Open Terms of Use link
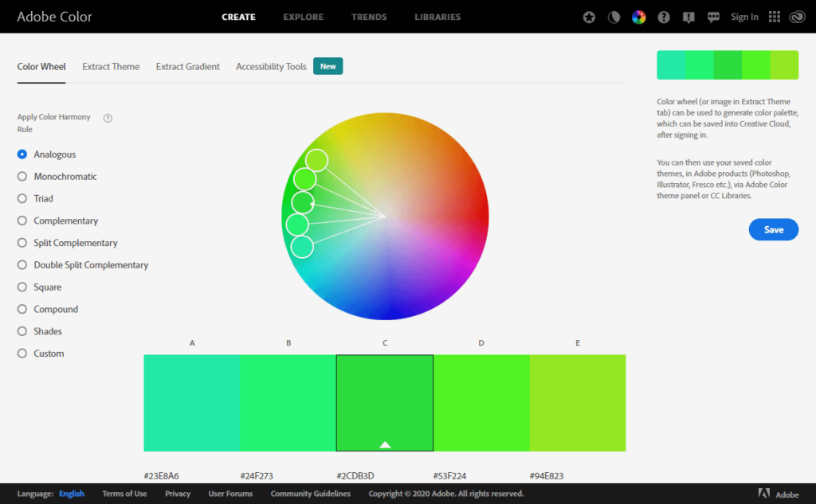Image resolution: width=816 pixels, height=504 pixels. tap(124, 494)
